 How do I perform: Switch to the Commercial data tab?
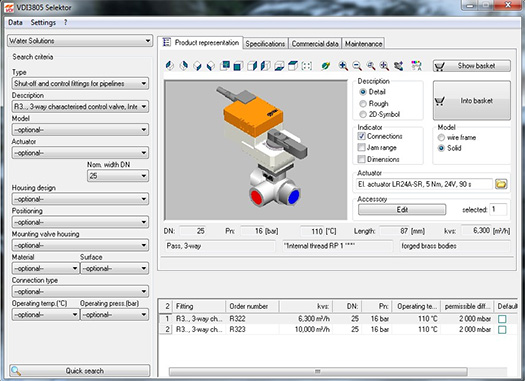pos(315,44)
